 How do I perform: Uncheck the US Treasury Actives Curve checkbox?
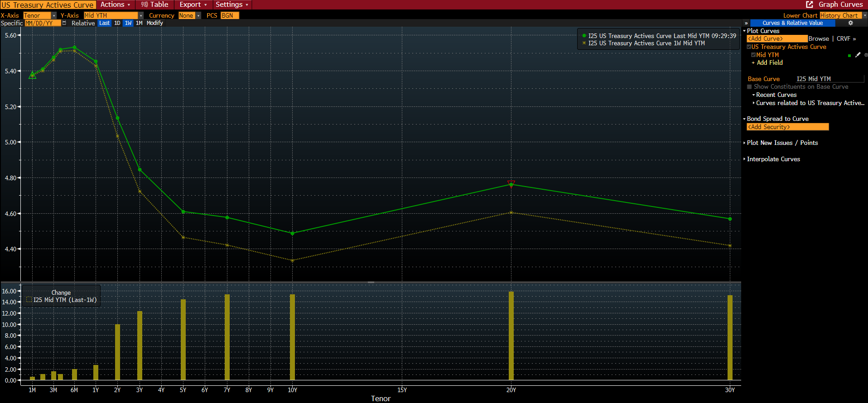click(x=749, y=47)
